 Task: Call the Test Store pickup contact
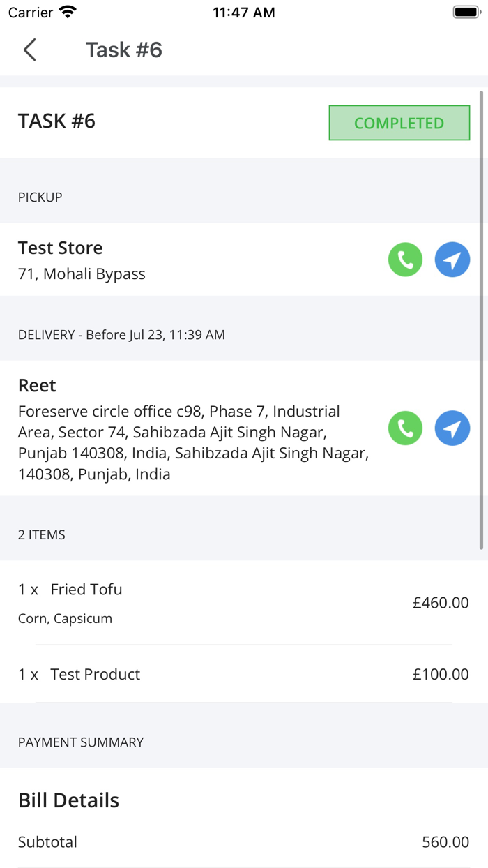click(x=405, y=260)
